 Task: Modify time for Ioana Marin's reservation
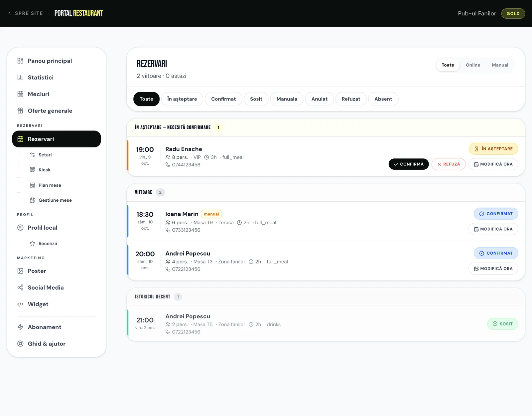point(493,229)
